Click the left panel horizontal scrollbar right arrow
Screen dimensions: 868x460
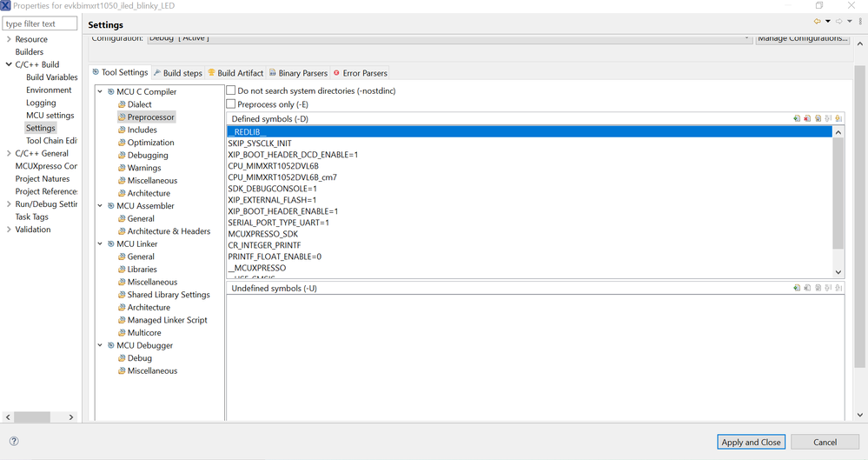[71, 417]
